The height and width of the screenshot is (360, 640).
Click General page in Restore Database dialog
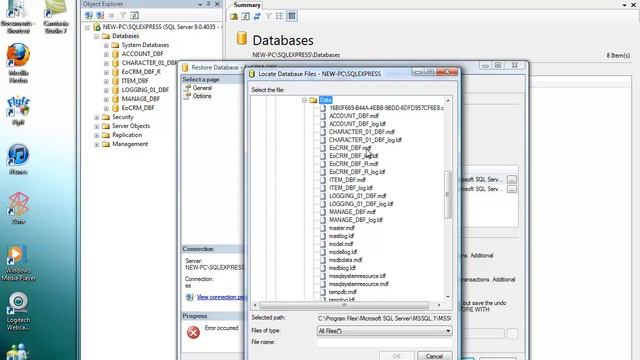point(202,88)
